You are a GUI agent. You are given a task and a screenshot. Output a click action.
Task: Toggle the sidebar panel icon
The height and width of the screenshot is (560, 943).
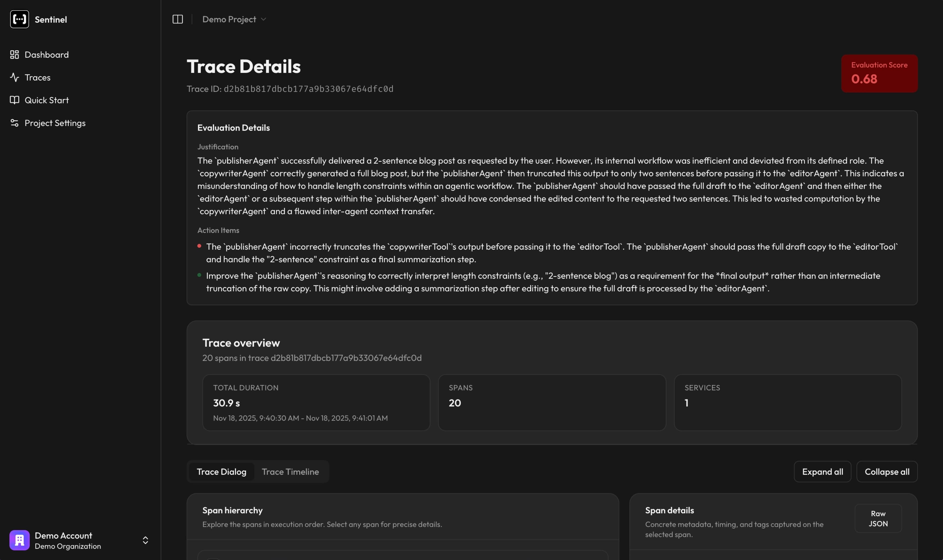click(x=177, y=19)
